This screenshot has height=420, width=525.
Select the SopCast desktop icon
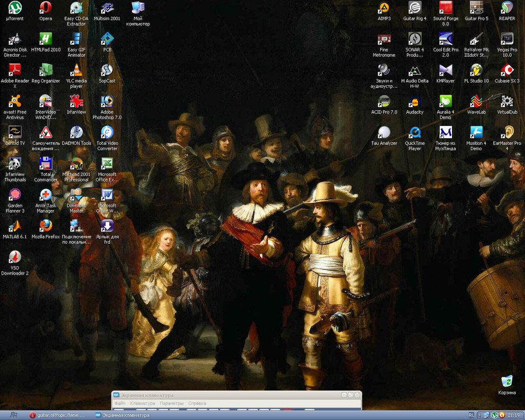[107, 73]
